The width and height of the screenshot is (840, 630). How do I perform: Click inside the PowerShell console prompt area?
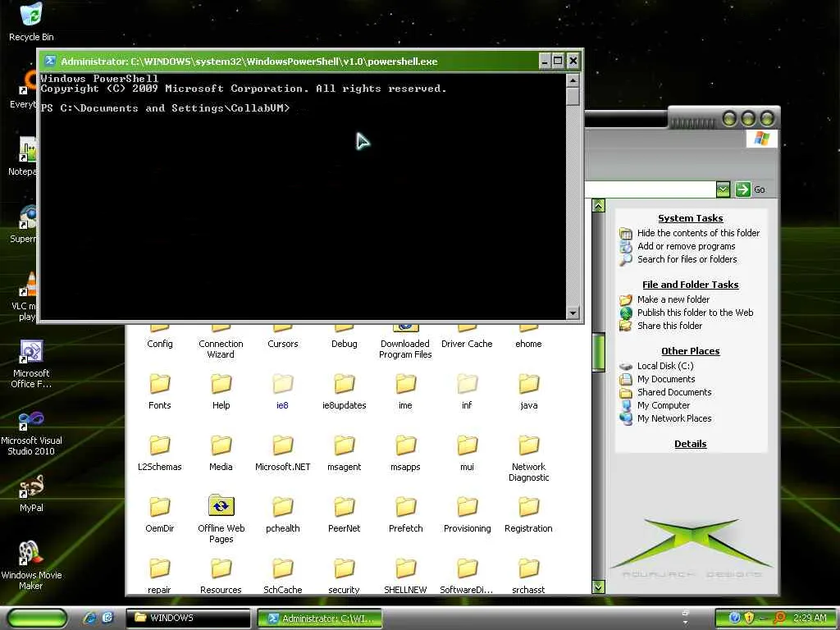click(303, 197)
